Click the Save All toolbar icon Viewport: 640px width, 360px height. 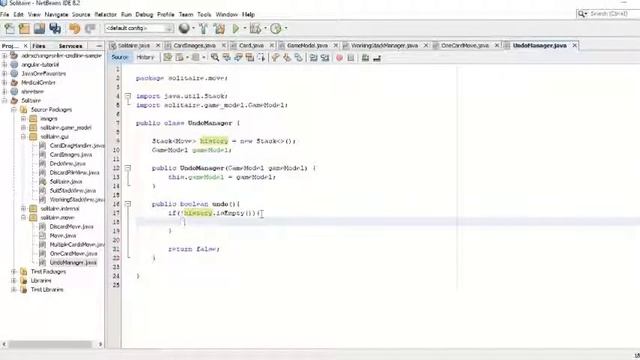(55, 28)
